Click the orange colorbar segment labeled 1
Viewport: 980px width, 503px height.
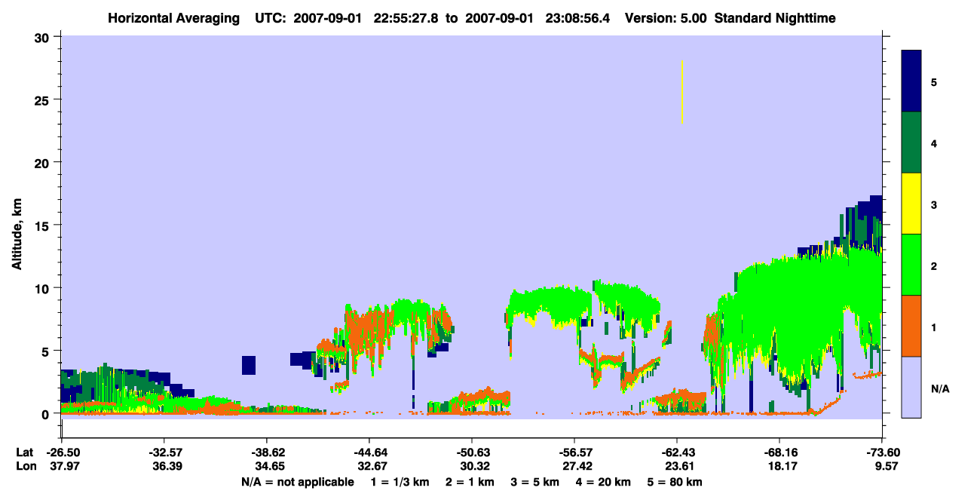tap(911, 326)
